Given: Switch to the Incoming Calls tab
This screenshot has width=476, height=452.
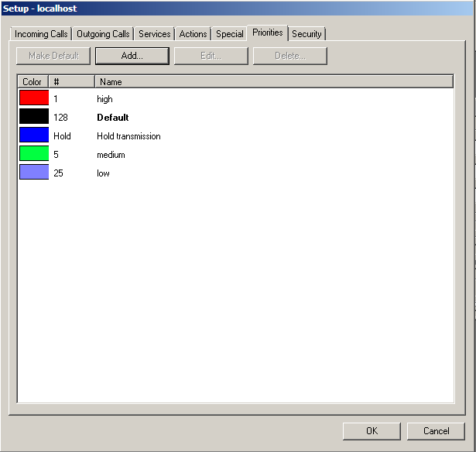Looking at the screenshot, I should tap(42, 34).
